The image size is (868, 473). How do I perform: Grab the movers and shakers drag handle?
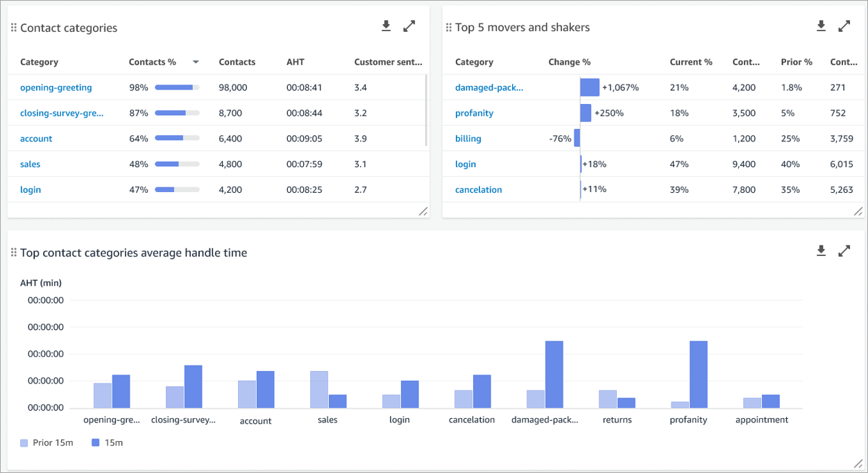pyautogui.click(x=448, y=28)
